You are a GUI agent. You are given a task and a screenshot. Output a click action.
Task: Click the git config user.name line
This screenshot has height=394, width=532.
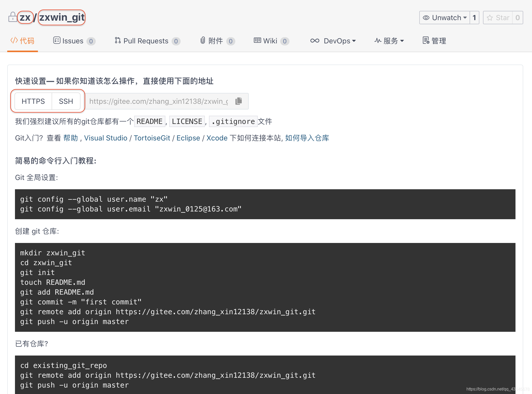coord(94,199)
